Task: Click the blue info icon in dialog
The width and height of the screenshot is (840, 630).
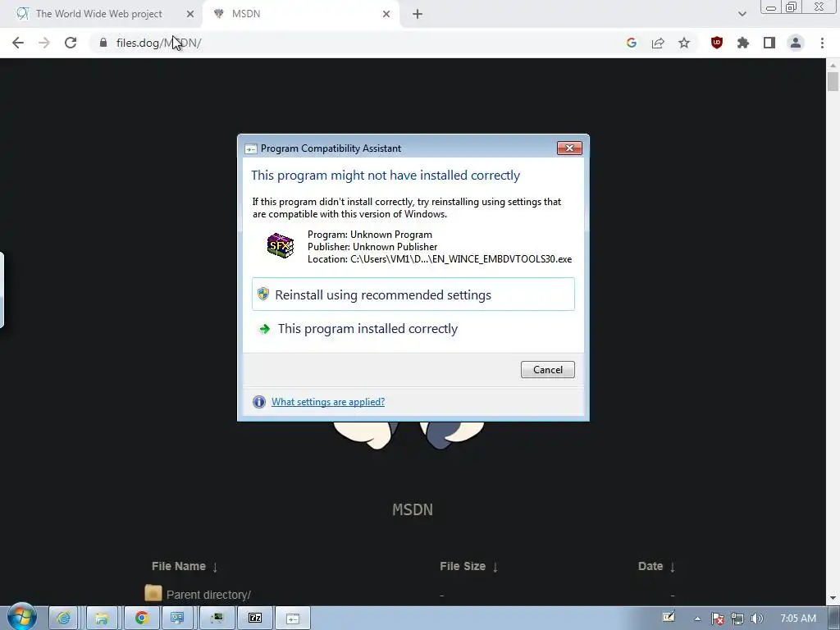Action: point(258,402)
